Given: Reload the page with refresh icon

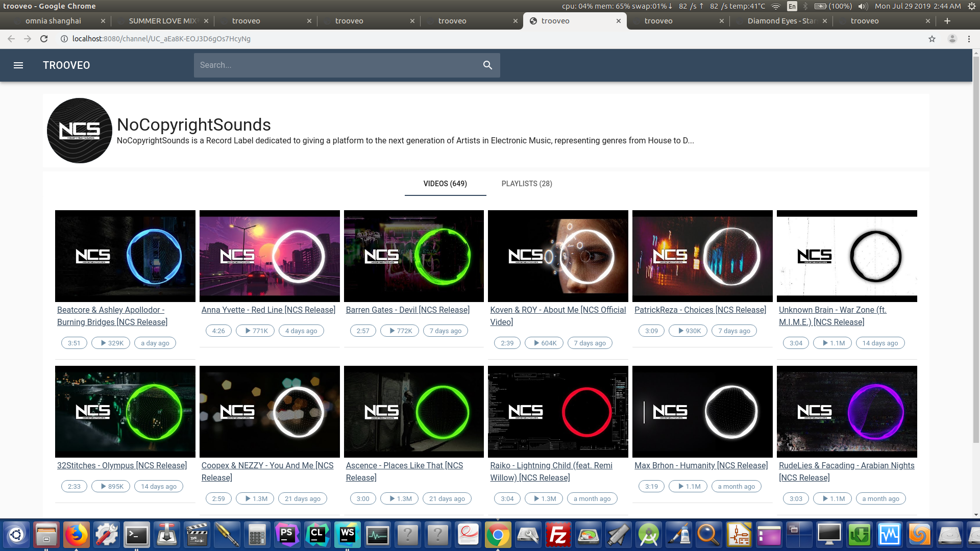Looking at the screenshot, I should point(44,39).
